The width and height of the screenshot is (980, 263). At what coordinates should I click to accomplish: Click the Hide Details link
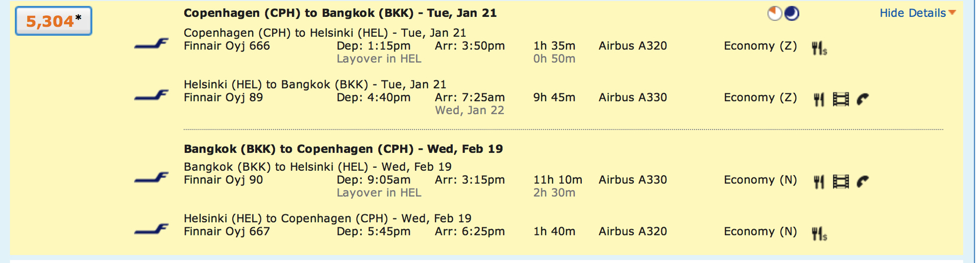click(x=912, y=13)
